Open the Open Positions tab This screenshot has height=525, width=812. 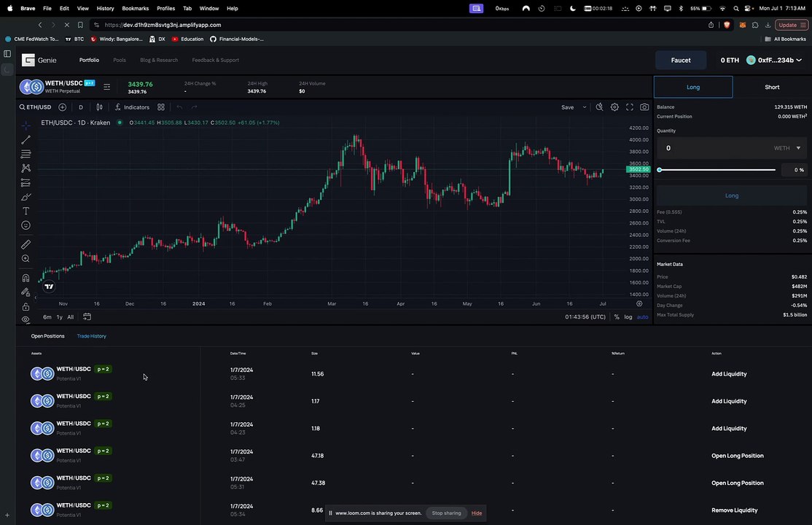coord(47,336)
